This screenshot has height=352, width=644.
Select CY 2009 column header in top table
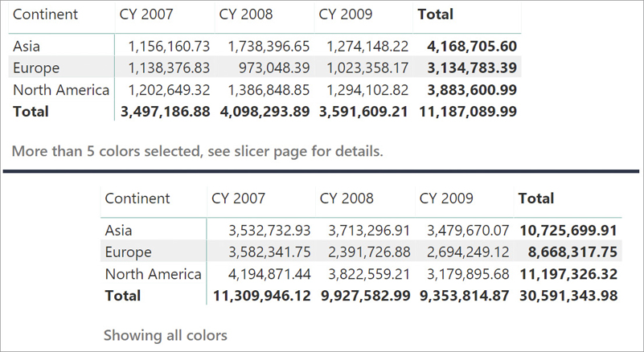click(x=346, y=14)
